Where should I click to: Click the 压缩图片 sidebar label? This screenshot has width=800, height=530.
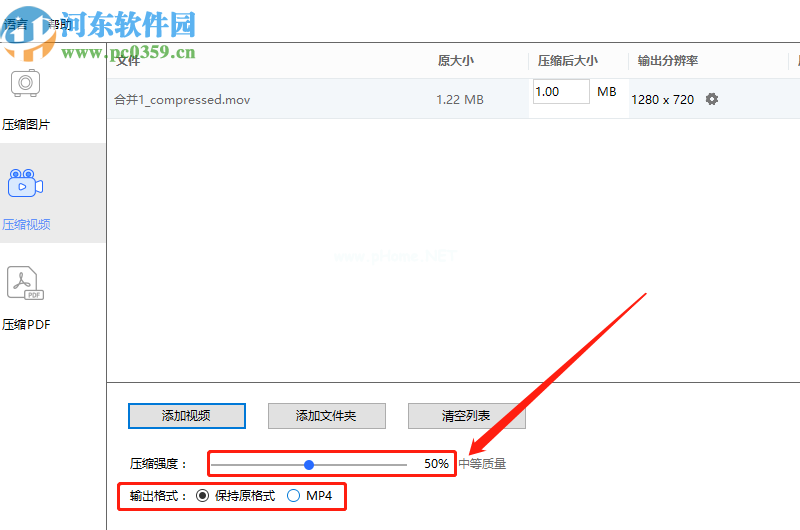pyautogui.click(x=26, y=124)
